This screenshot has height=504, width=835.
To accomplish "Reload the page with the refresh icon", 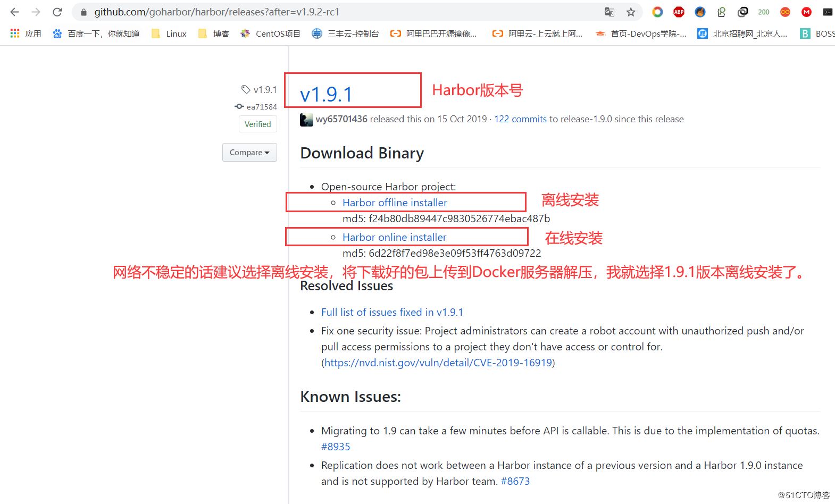I will click(x=57, y=12).
